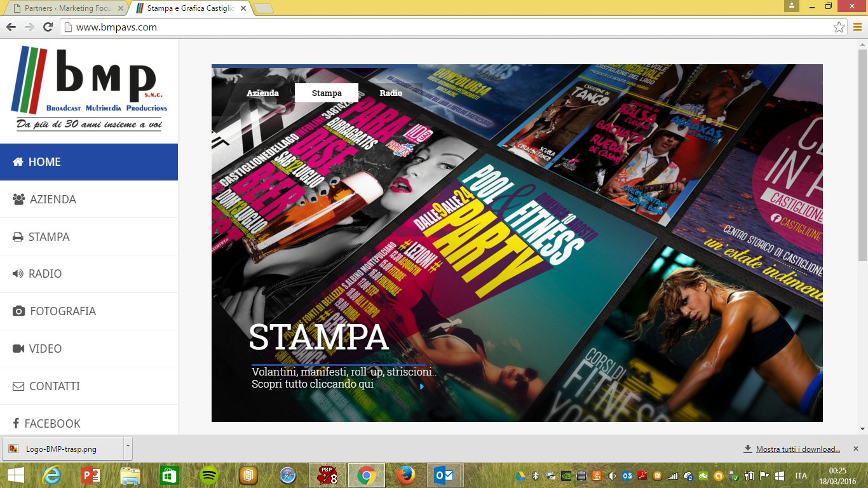Open Safari compass icon in taskbar
Screen dimensions: 868x488
(x=287, y=475)
